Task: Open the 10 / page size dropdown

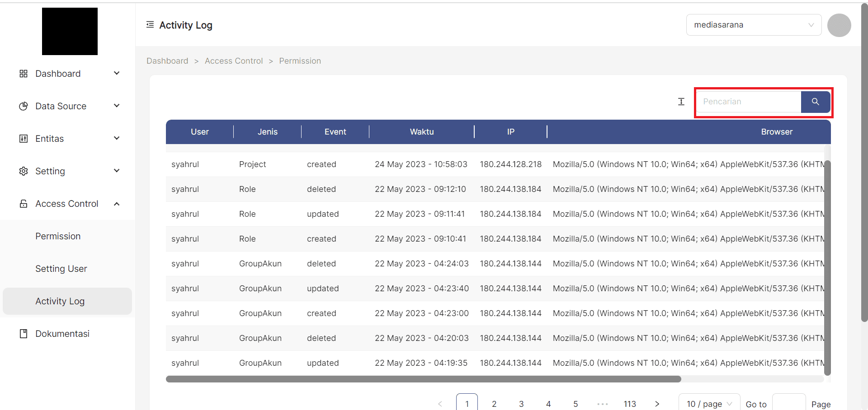Action: (708, 404)
